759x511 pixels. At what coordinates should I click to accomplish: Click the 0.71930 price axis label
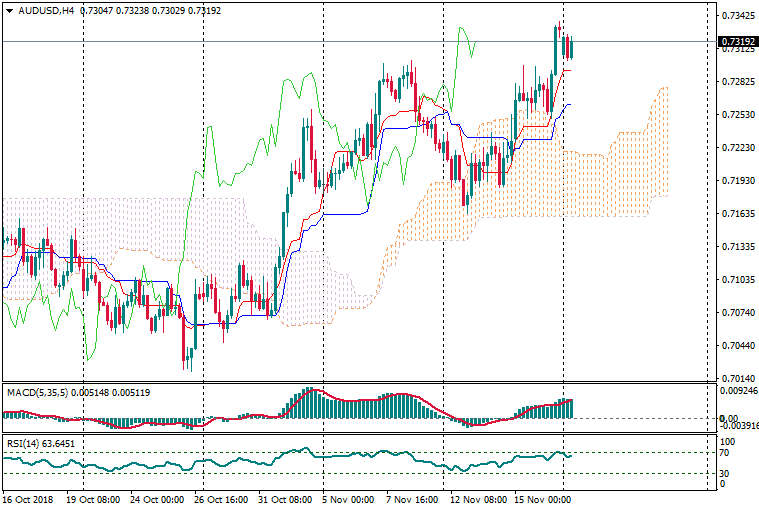(x=736, y=181)
